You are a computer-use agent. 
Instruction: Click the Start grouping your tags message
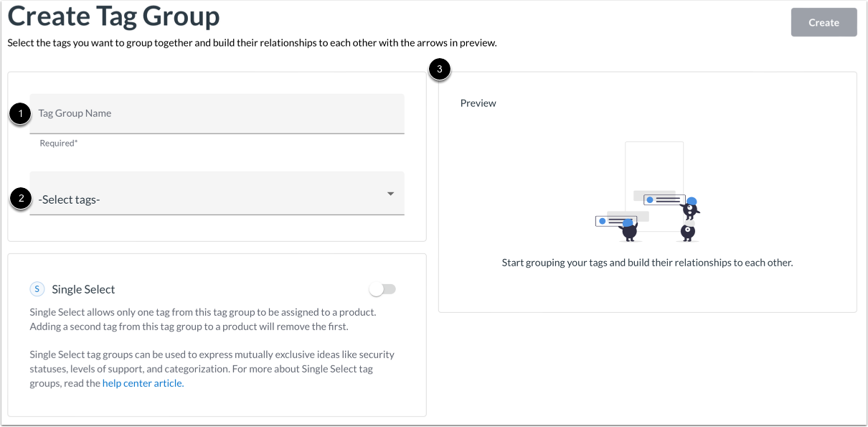pyautogui.click(x=647, y=262)
